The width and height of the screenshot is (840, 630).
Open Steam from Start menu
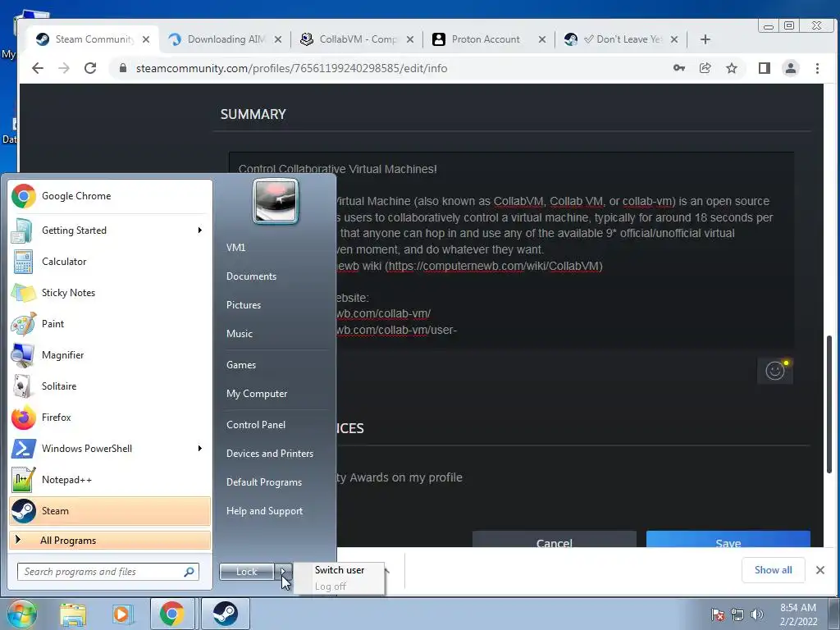[x=110, y=511]
